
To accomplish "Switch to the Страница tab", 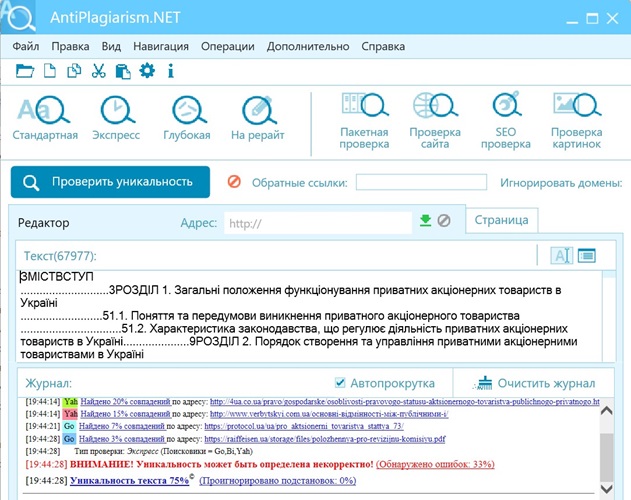I will [x=501, y=220].
